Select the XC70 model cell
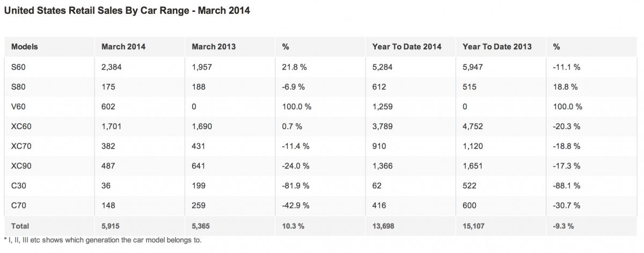Screen dimensions: 644x253 click(20, 145)
